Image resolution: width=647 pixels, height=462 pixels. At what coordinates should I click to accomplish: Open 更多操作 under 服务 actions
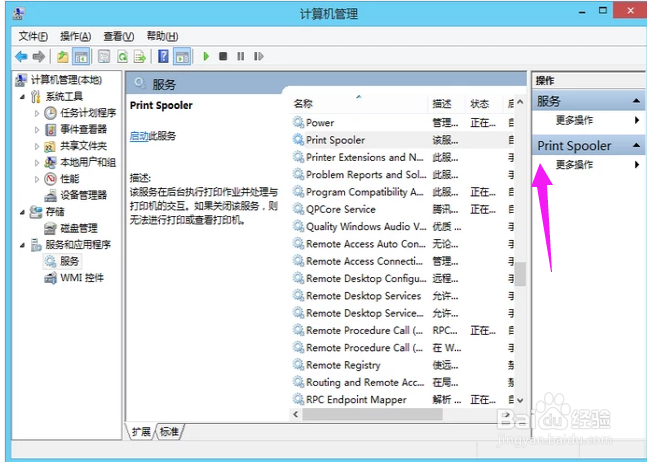point(588,120)
